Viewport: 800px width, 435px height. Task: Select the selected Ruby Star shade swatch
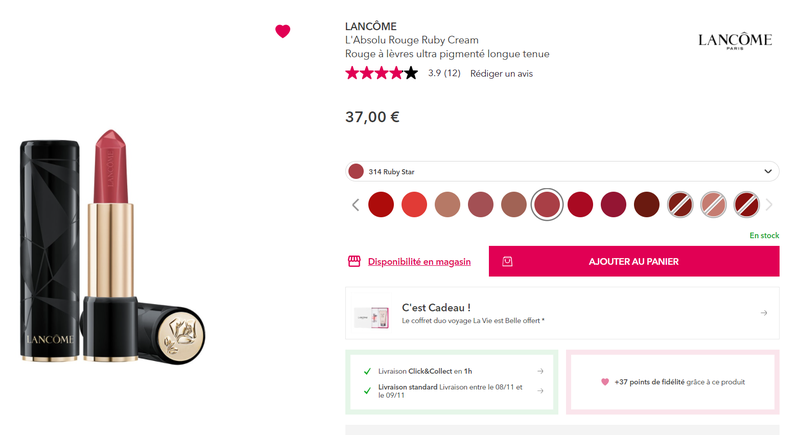(x=547, y=205)
